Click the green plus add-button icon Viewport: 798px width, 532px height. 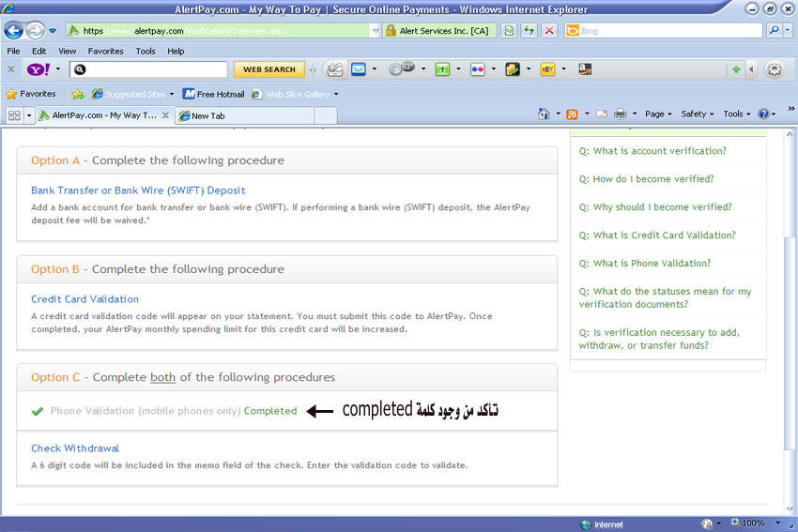coord(736,69)
